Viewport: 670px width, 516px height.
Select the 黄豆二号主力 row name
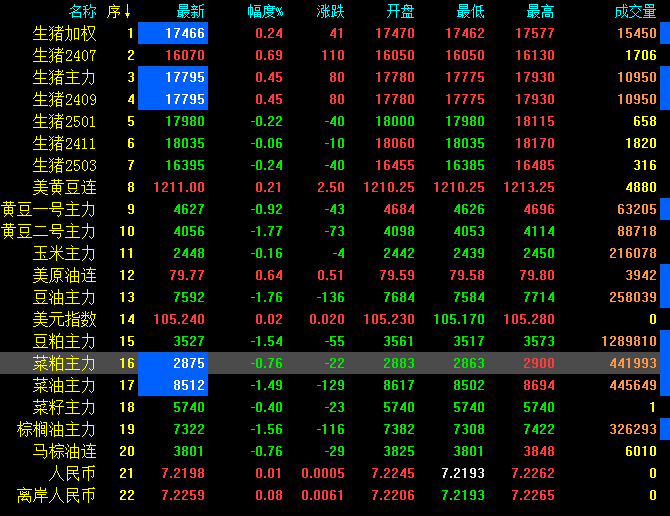(48, 231)
